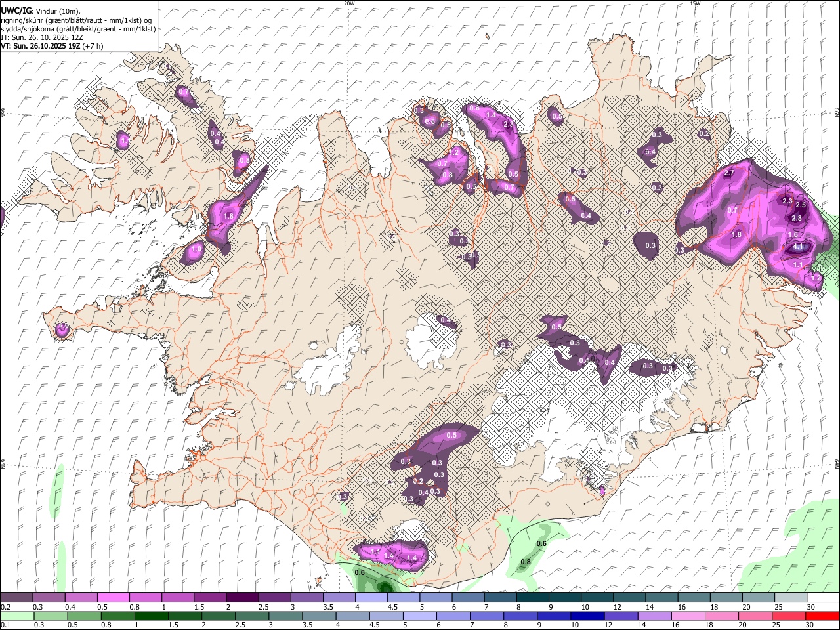Image resolution: width=840 pixels, height=630 pixels.
Task: Click the 1.6 value in the eastern snow area
Action: point(793,234)
